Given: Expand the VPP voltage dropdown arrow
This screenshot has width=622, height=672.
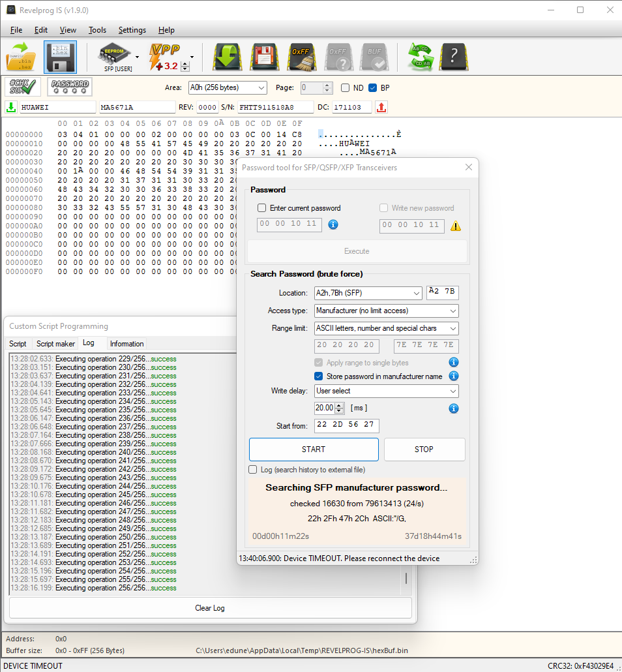Looking at the screenshot, I should tap(192, 57).
